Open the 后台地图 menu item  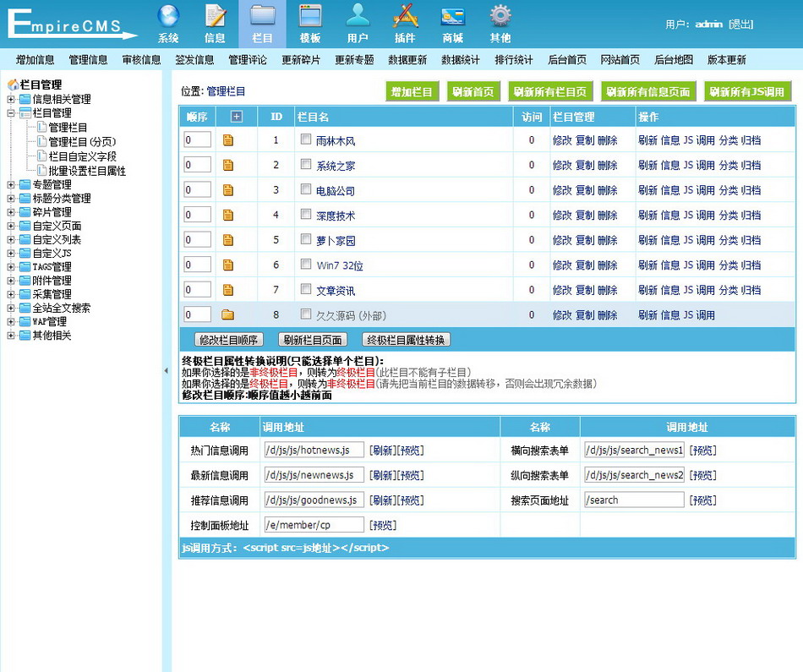(x=674, y=60)
